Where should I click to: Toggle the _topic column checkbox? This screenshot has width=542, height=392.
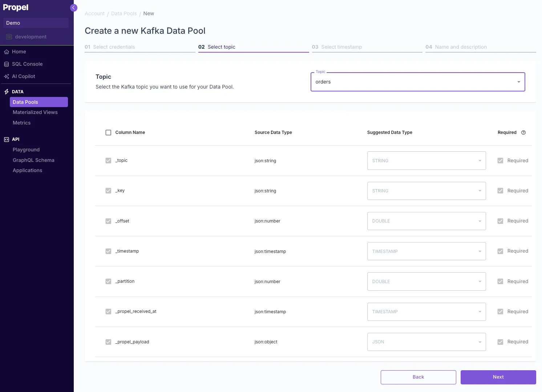108,160
